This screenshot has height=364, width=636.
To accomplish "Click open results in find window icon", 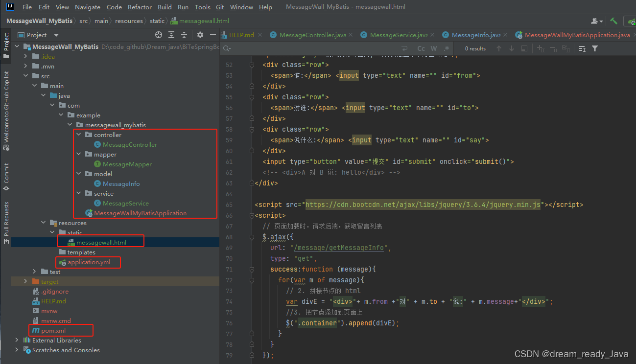I will coord(524,48).
